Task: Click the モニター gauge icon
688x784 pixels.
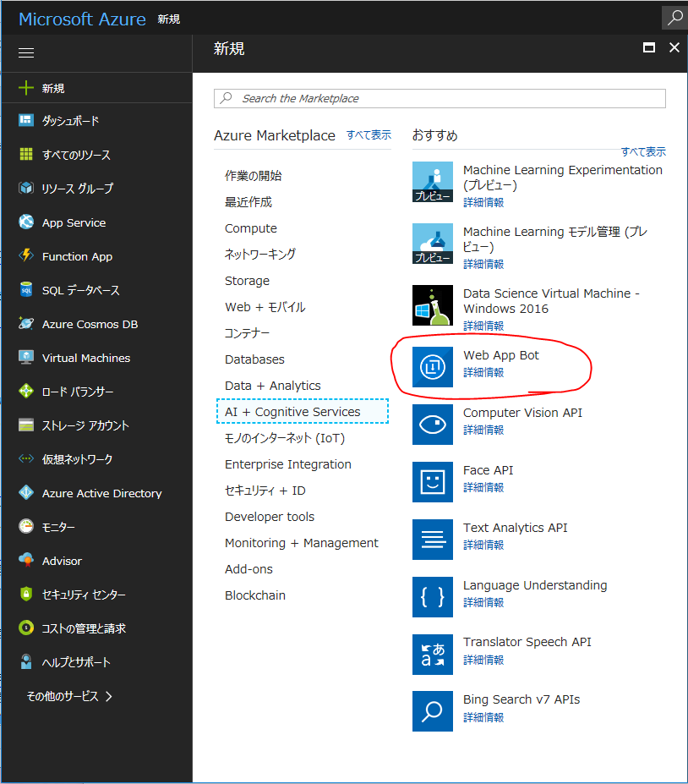Action: point(26,527)
